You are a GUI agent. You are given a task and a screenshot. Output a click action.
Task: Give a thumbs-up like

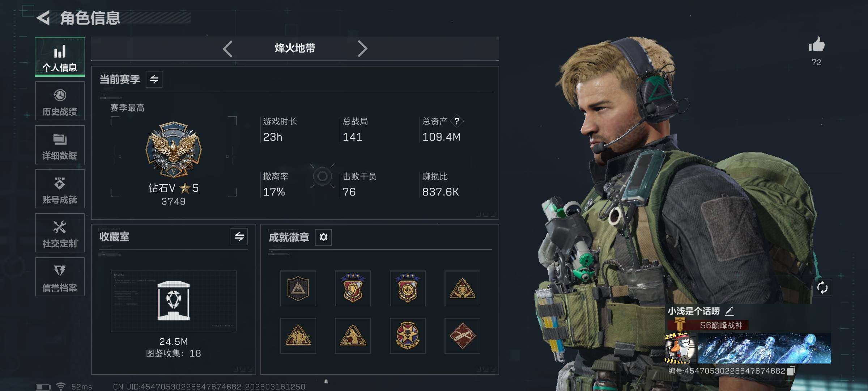(x=817, y=45)
